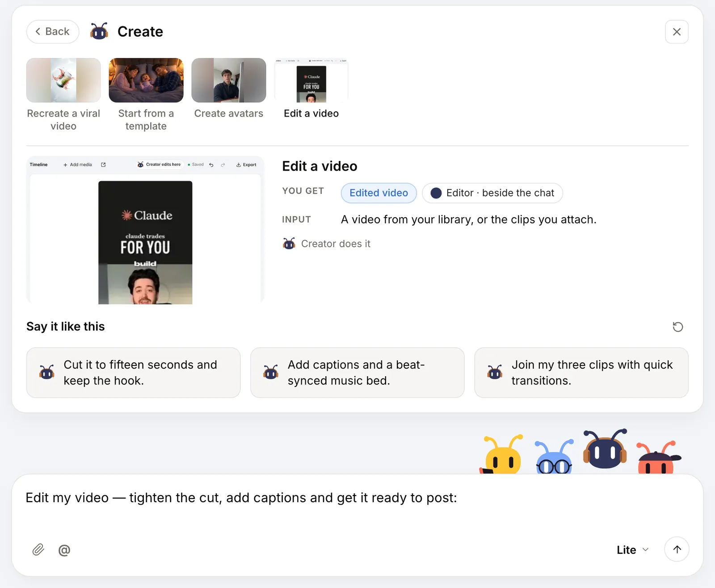
Task: Focus the prompt text input field
Action: tap(357, 498)
